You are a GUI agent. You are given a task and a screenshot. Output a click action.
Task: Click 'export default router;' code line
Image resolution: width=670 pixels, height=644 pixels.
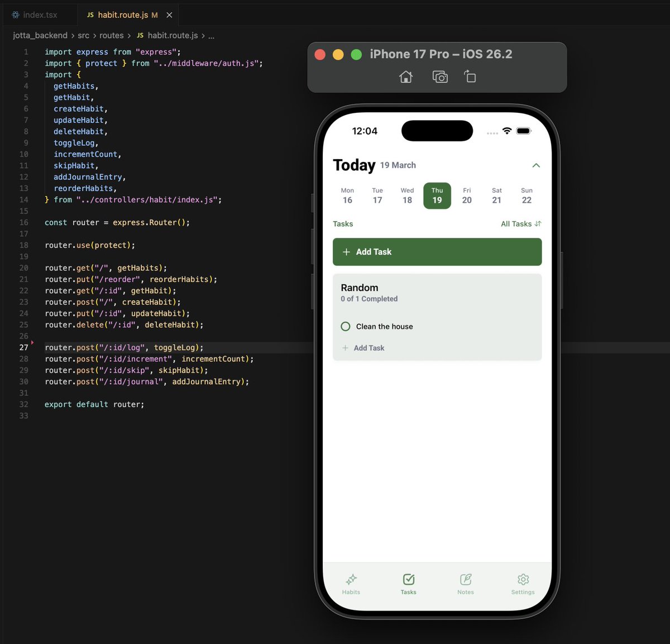94,404
